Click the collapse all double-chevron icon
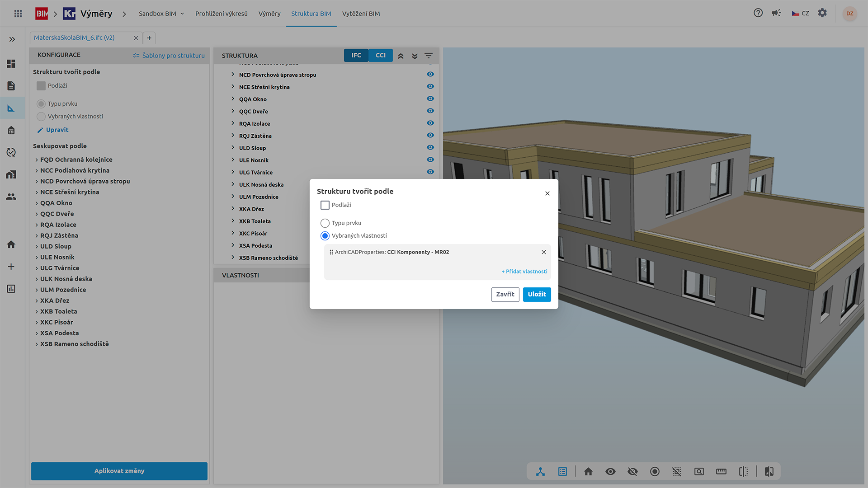Screen dimensions: 868x488 (401, 56)
